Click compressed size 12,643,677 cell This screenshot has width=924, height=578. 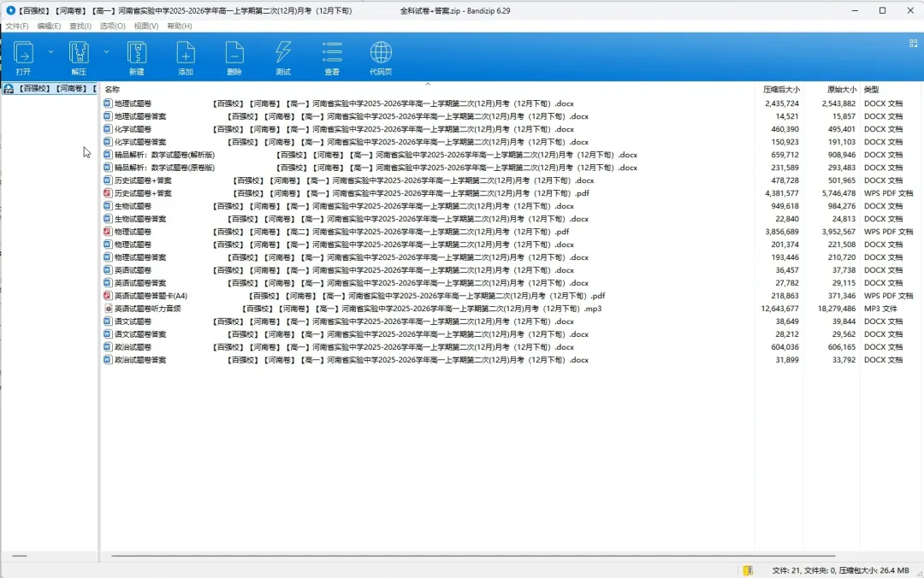(x=779, y=309)
